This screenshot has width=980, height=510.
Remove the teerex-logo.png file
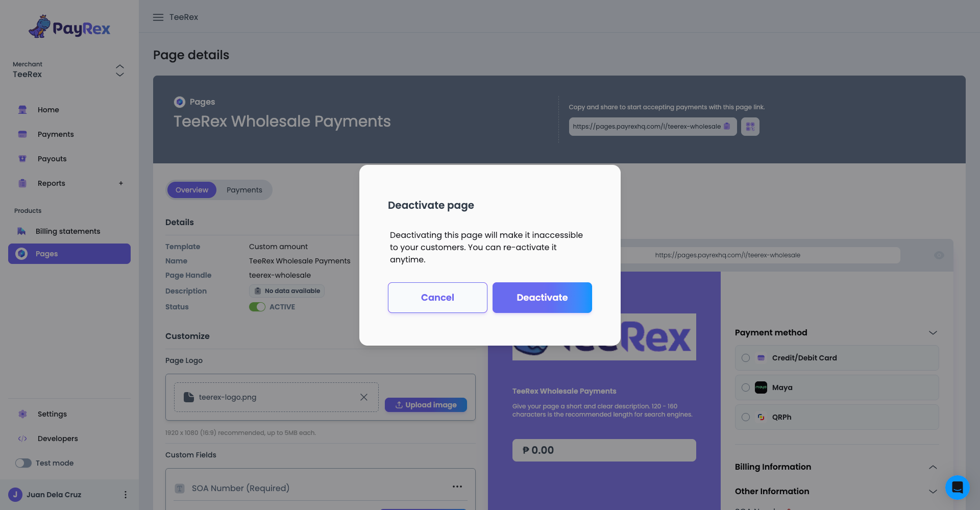point(364,397)
